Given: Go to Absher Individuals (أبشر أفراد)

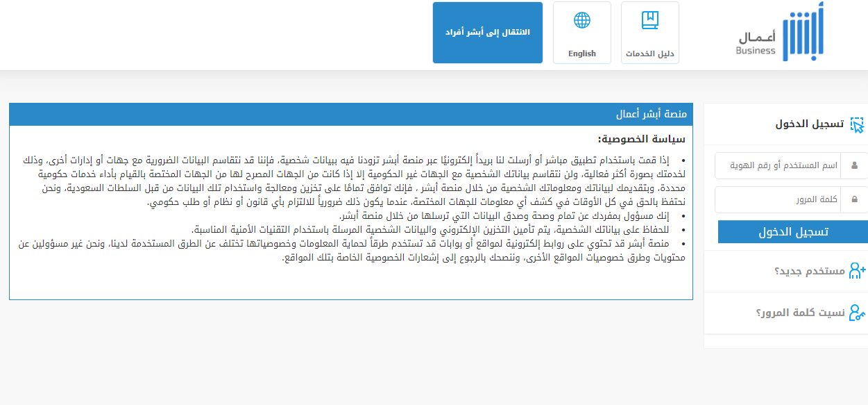Looking at the screenshot, I should click(488, 33).
